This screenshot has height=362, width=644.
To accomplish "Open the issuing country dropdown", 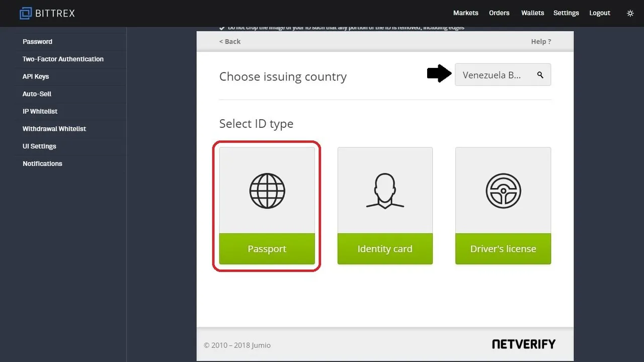I will point(503,75).
